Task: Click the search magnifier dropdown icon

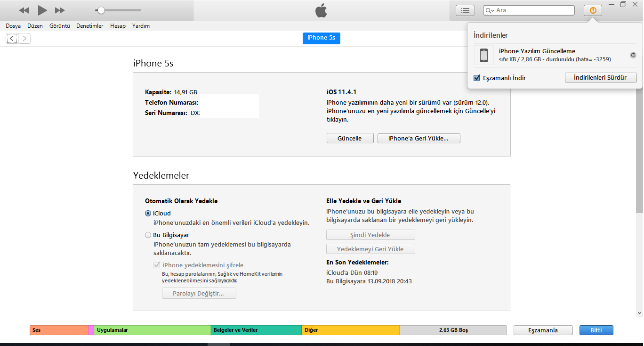Action: pyautogui.click(x=490, y=10)
